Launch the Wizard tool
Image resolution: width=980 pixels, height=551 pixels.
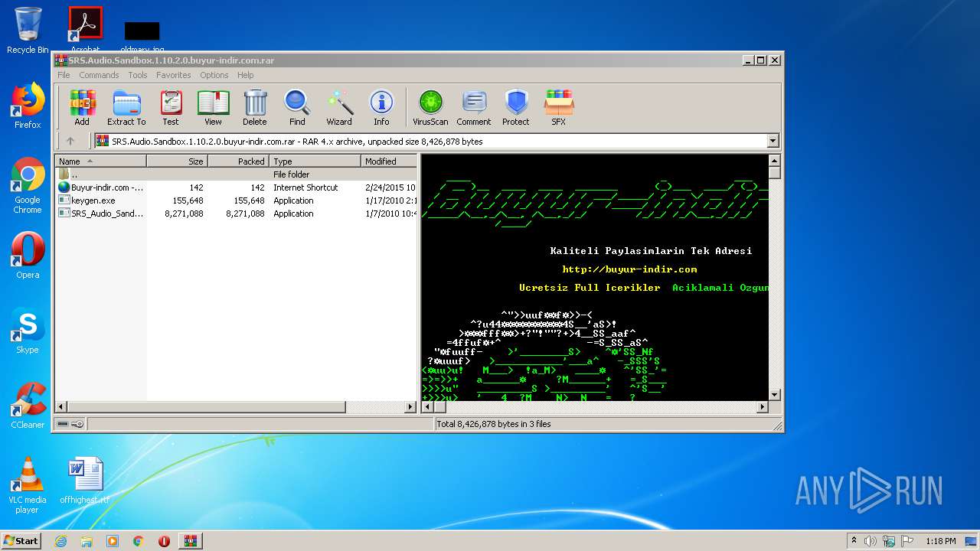pos(339,107)
